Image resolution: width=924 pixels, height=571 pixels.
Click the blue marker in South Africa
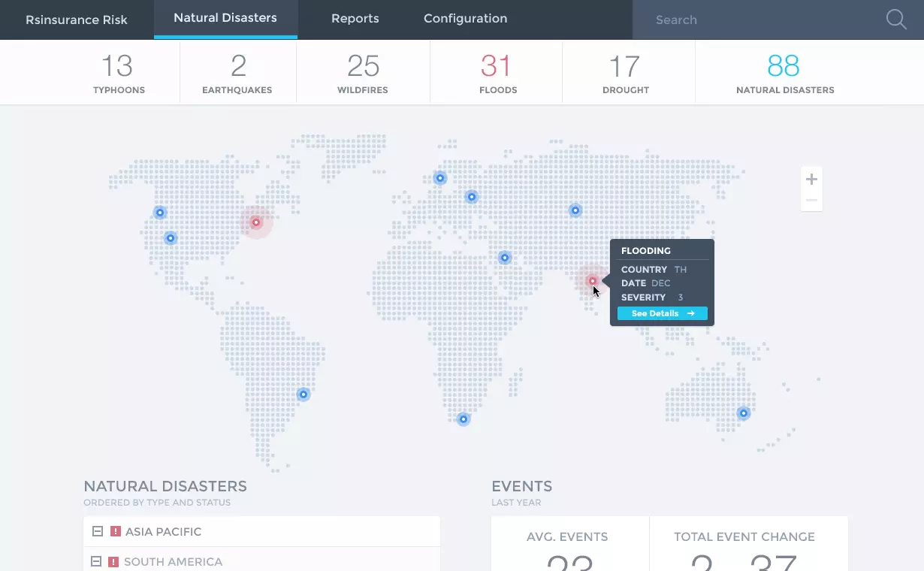coord(464,419)
